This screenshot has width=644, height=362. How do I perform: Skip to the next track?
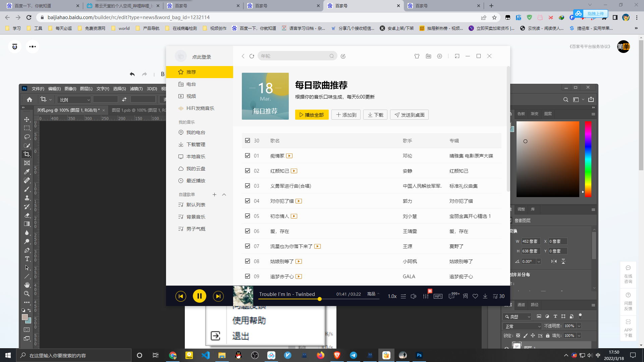218,296
